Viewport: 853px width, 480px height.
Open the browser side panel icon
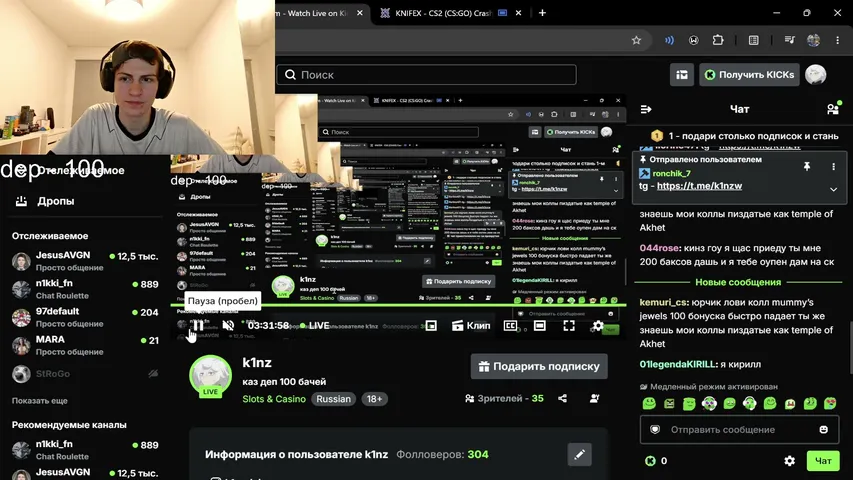point(753,40)
